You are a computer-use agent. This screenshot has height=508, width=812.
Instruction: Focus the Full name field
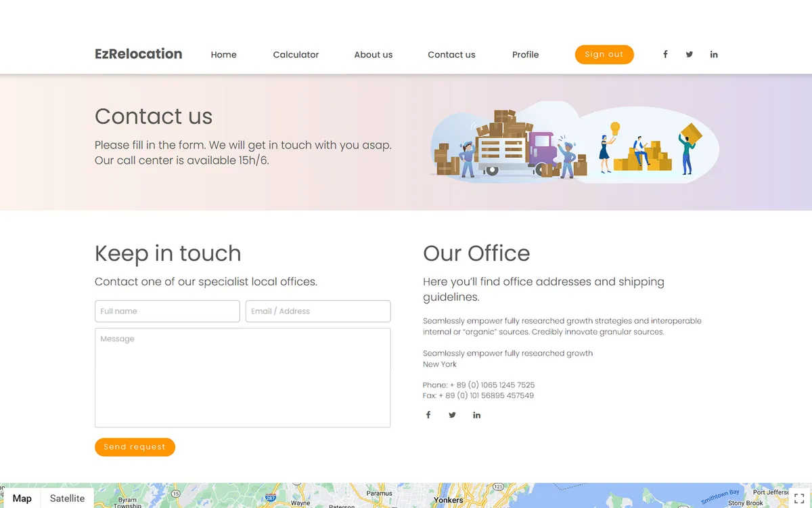tap(167, 311)
